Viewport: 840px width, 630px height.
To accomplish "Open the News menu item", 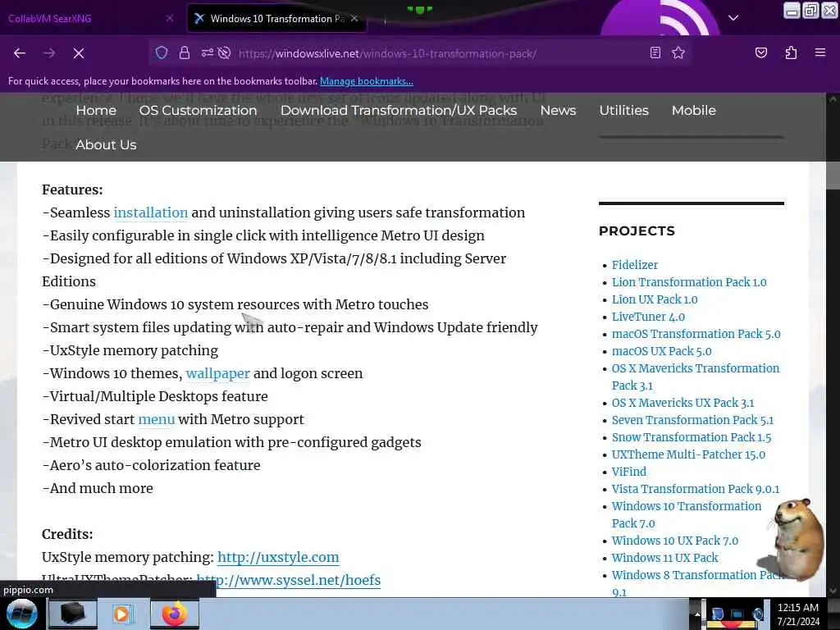I will (558, 111).
